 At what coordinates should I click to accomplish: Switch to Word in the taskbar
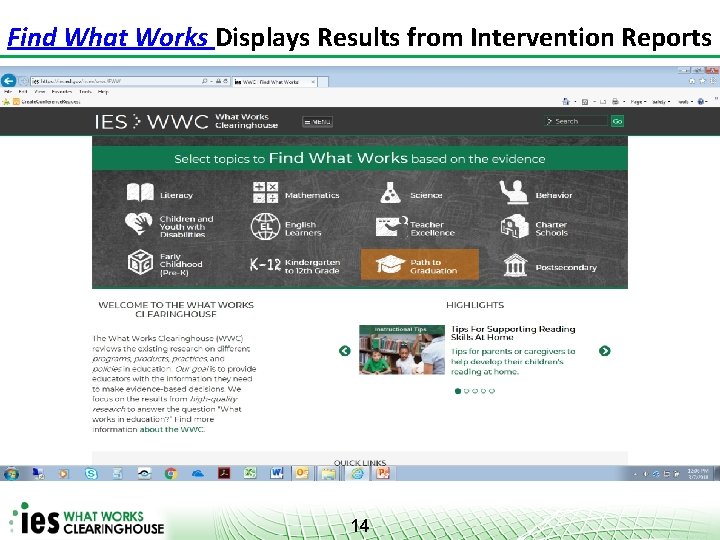click(276, 473)
